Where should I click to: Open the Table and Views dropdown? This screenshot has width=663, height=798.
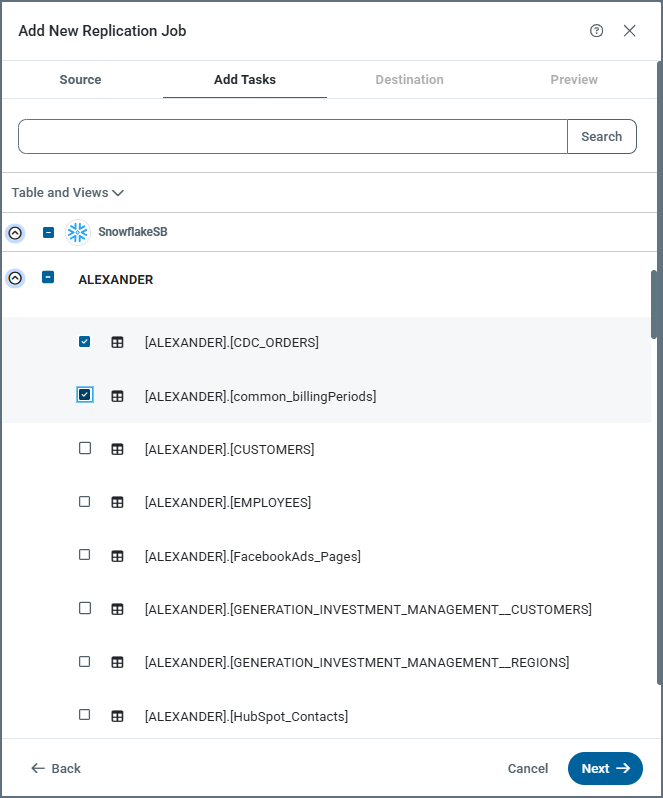click(x=68, y=192)
